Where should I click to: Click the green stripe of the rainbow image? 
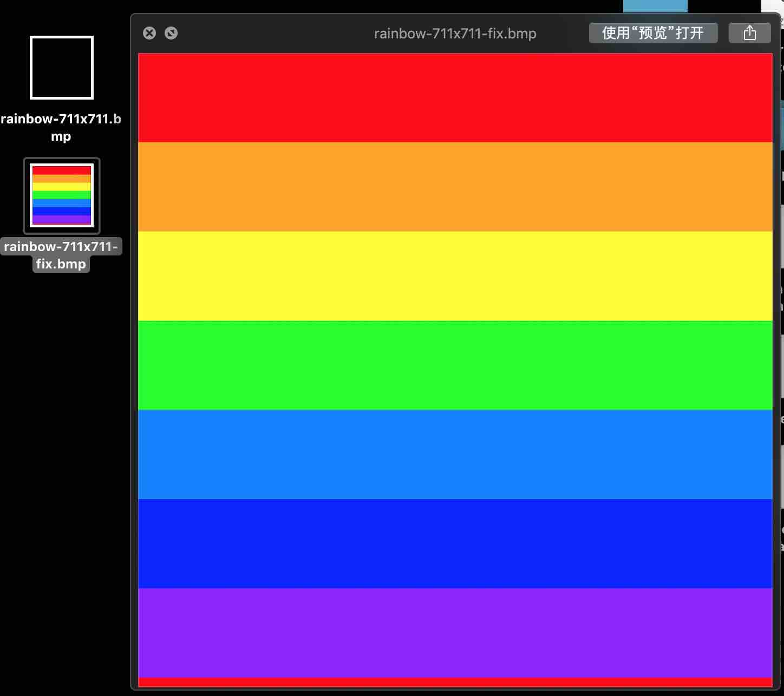point(455,364)
